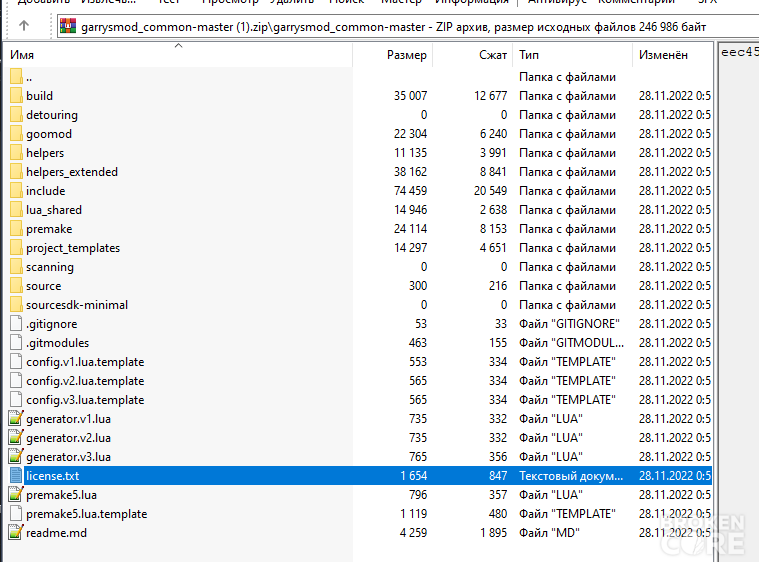
Task: Click size 796 of premake5.lua
Action: pos(417,494)
